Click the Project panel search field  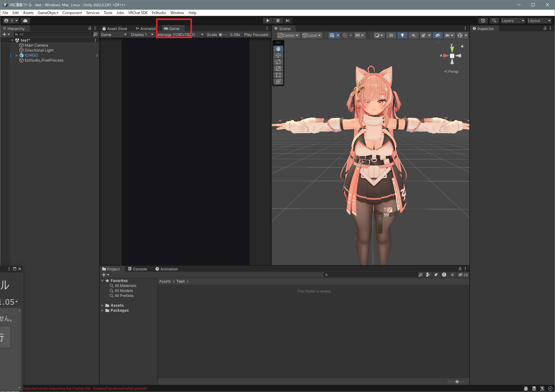tap(371, 275)
